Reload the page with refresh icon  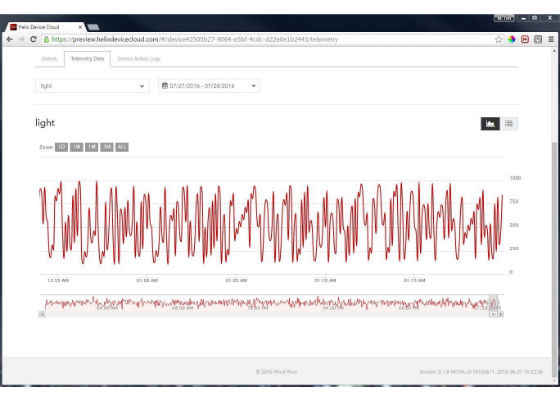point(33,39)
